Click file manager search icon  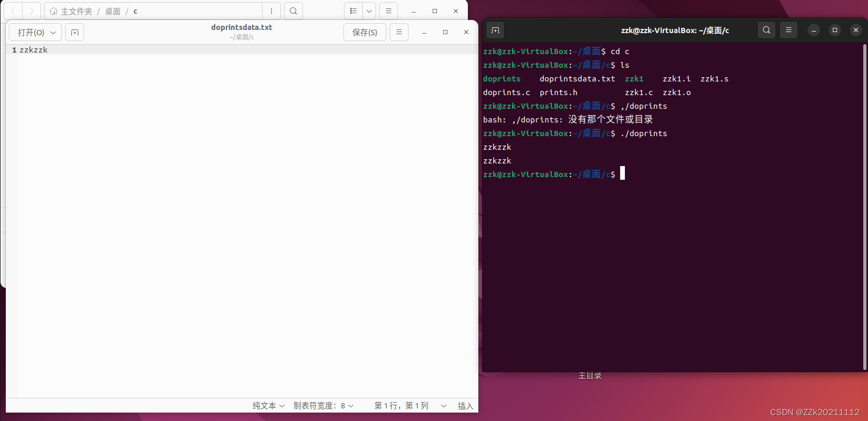[x=294, y=11]
